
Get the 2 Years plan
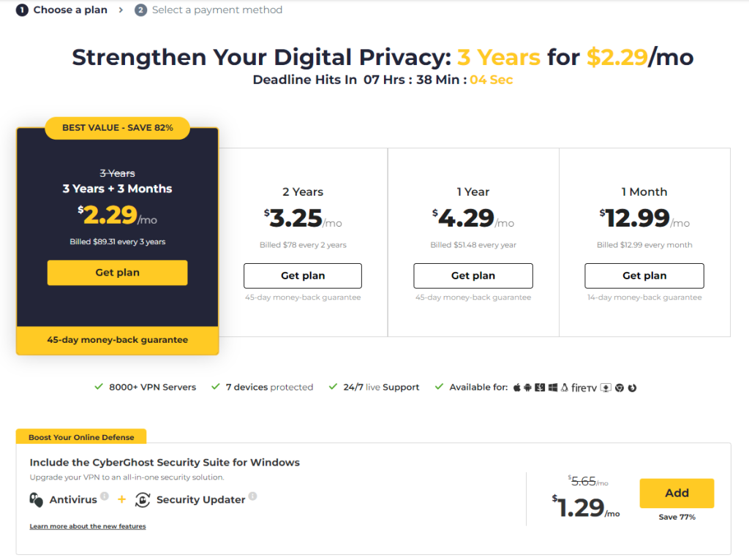[303, 276]
